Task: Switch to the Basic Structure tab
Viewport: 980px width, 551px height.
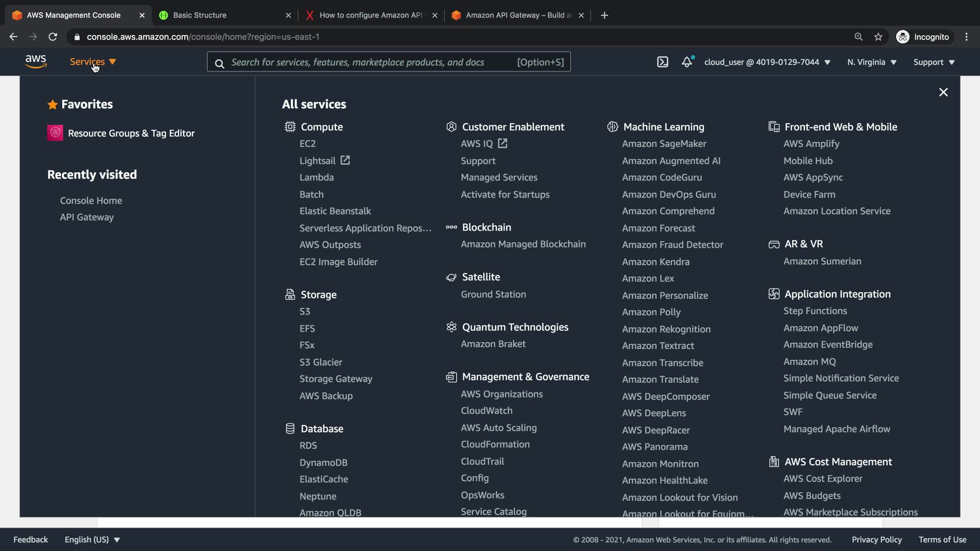Action: [200, 15]
